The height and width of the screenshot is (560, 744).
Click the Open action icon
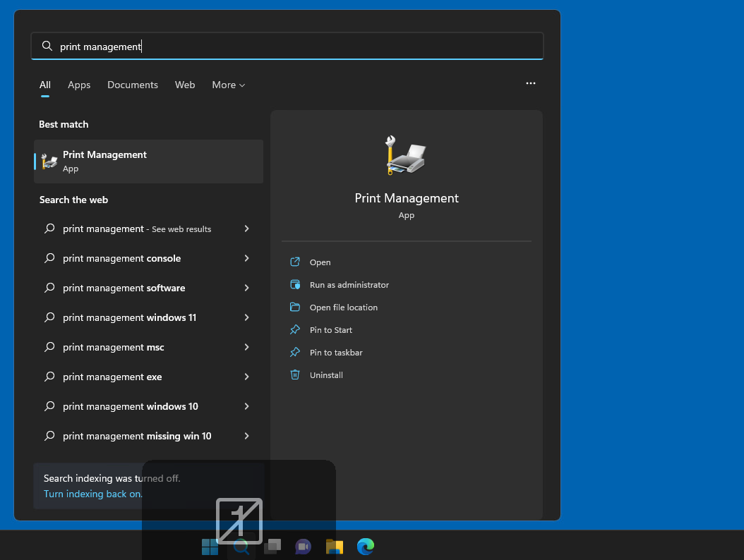coord(294,262)
